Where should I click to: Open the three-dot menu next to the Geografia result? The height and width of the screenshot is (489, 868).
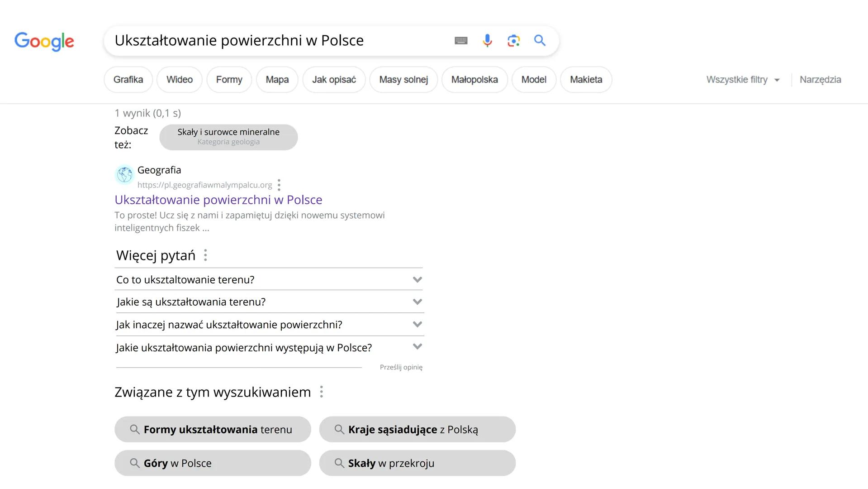(279, 185)
